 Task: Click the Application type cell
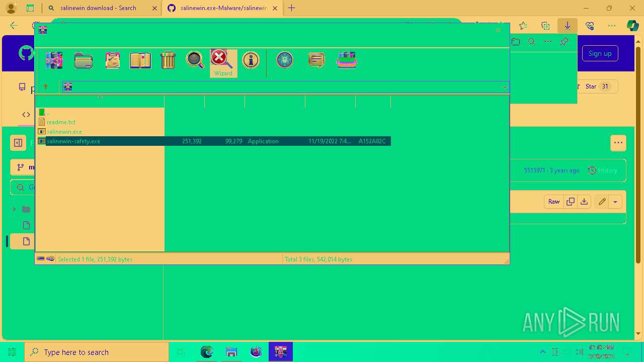(263, 141)
